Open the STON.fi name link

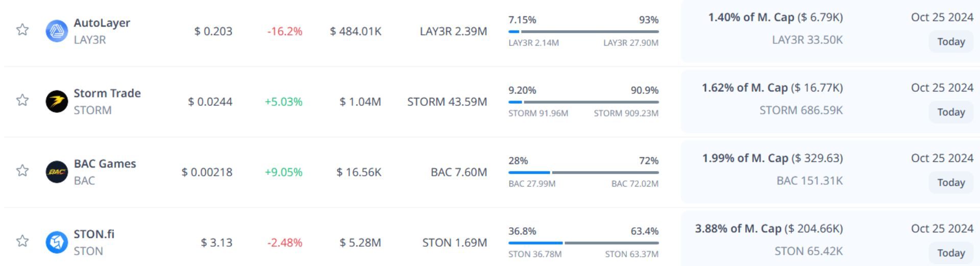[94, 234]
